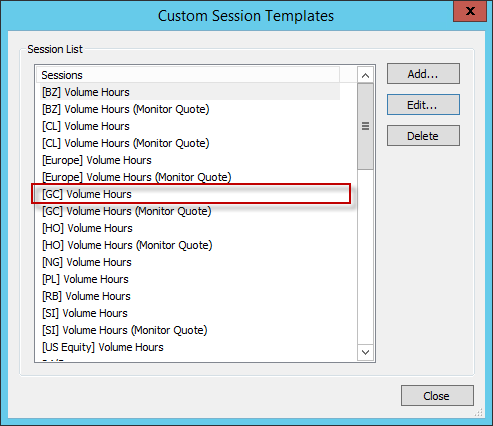Delete the selected session template
Screen dimensions: 493x426
[423, 136]
